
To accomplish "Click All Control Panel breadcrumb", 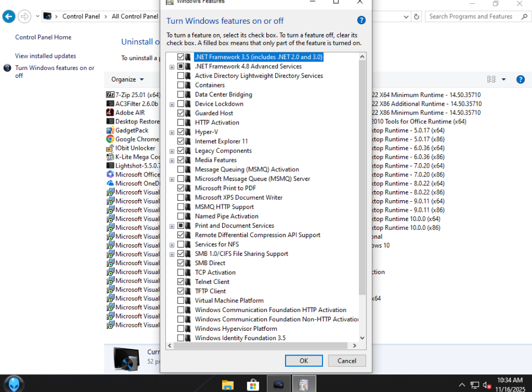I will point(135,17).
